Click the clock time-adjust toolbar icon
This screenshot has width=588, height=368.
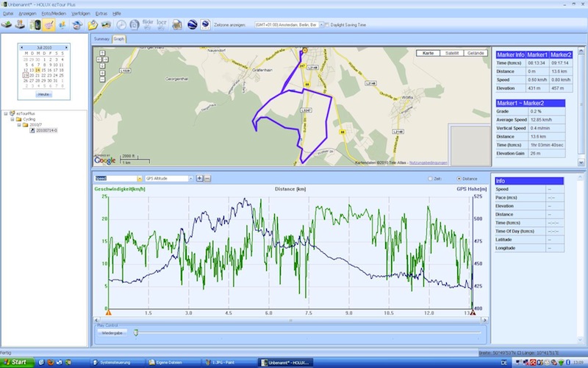coord(121,24)
